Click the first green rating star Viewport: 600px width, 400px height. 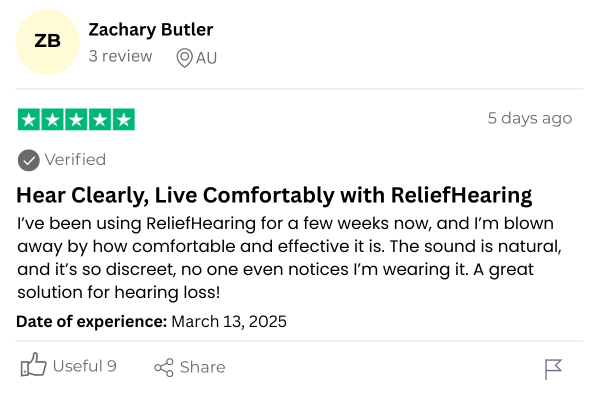click(x=28, y=119)
